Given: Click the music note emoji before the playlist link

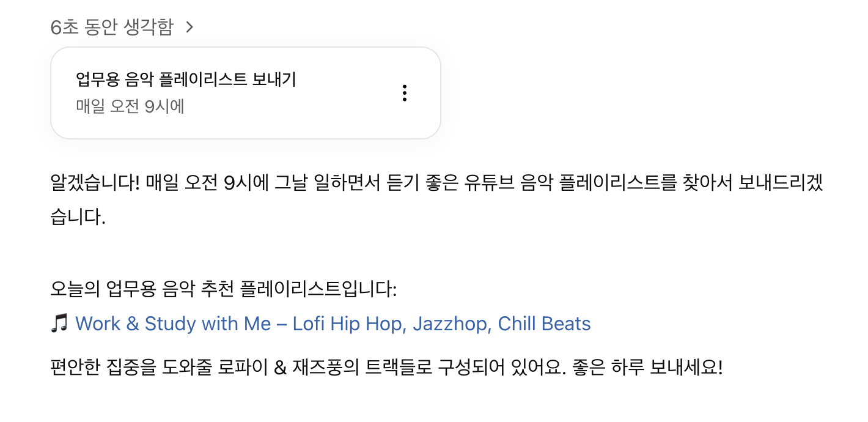Looking at the screenshot, I should point(59,324).
